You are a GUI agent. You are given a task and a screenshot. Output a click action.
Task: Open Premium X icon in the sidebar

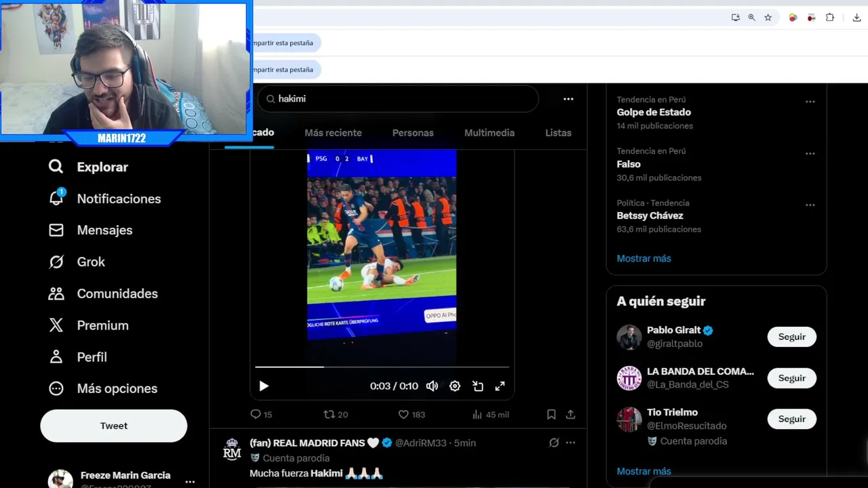tap(56, 325)
